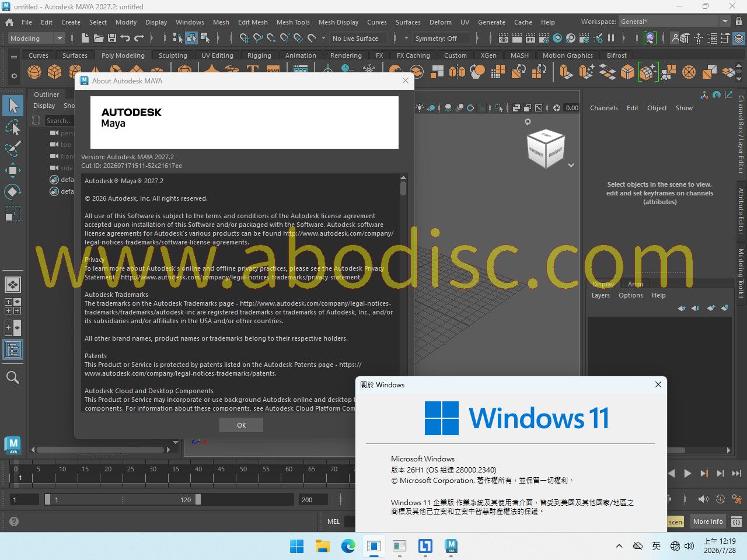The width and height of the screenshot is (747, 560).
Task: Create a new scene from the toolbar
Action: 85,38
